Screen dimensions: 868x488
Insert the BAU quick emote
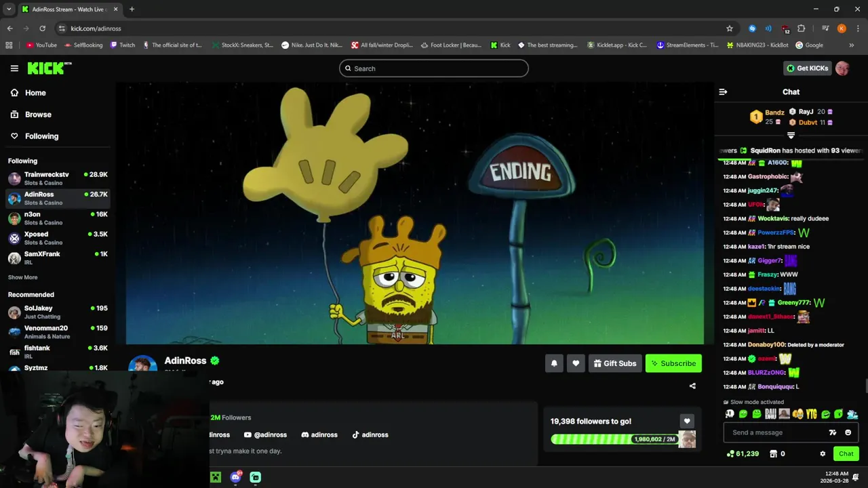tap(770, 414)
